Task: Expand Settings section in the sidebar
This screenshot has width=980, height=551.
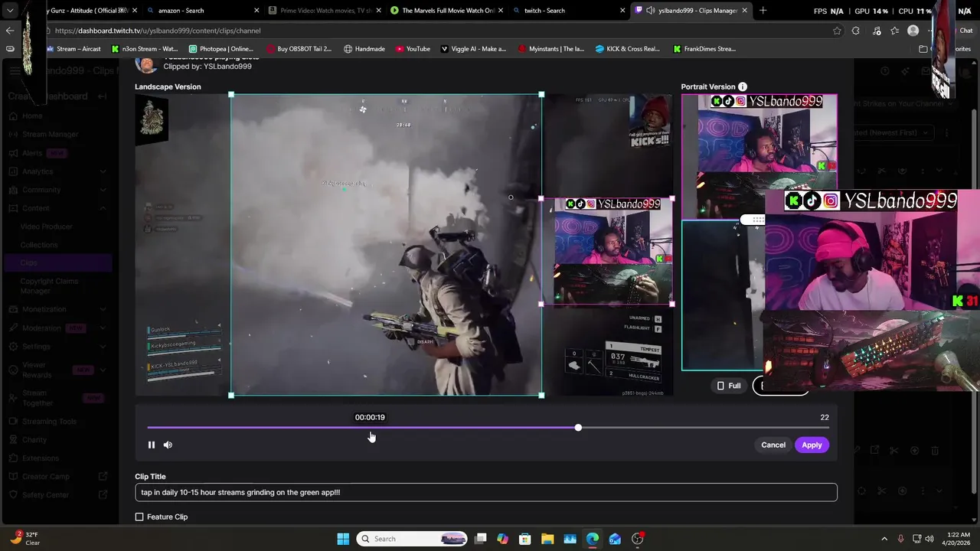Action: click(x=57, y=346)
